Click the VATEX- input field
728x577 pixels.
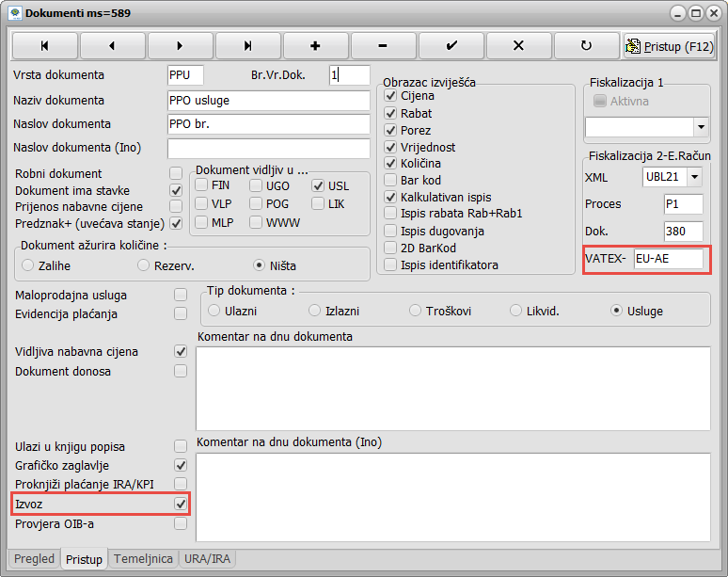click(668, 259)
